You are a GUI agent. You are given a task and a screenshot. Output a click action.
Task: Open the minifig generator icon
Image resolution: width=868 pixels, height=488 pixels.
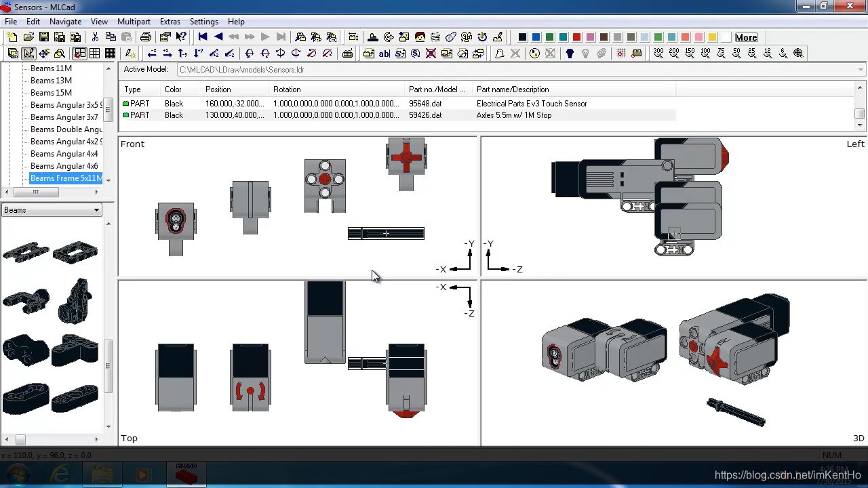pyautogui.click(x=420, y=37)
